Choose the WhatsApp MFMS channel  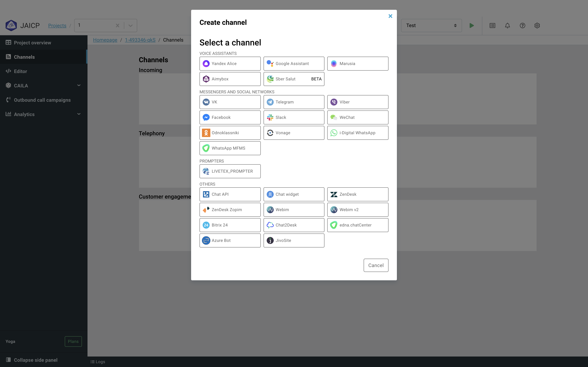[230, 148]
